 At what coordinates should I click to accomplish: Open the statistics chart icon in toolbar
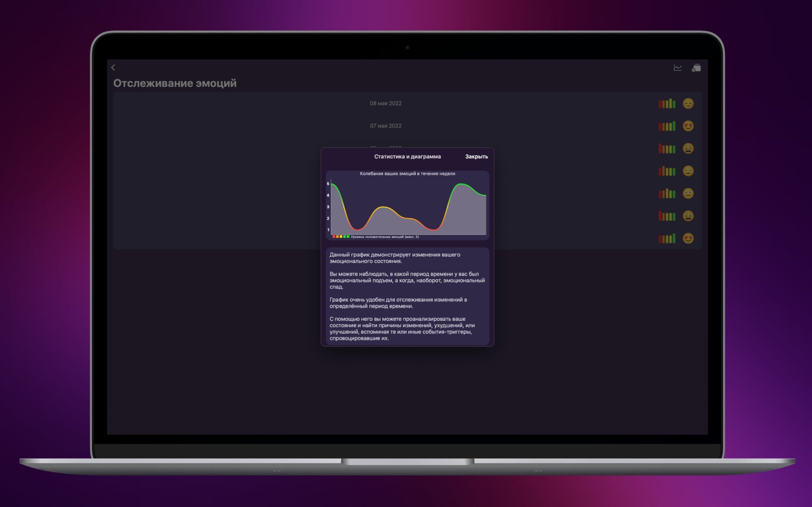point(678,68)
